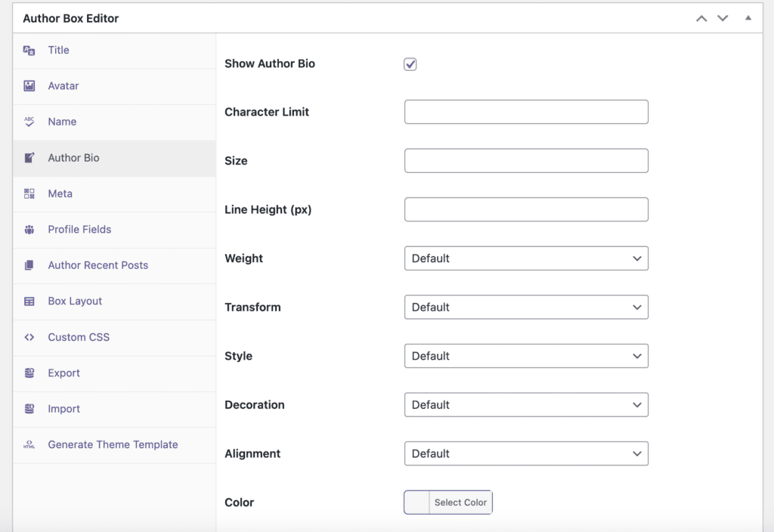This screenshot has height=532, width=774.
Task: Select the Author Recent Posts icon
Action: (x=30, y=265)
